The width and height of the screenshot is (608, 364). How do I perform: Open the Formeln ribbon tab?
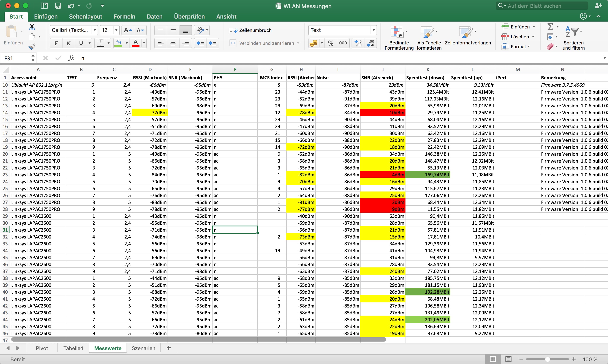pos(124,16)
